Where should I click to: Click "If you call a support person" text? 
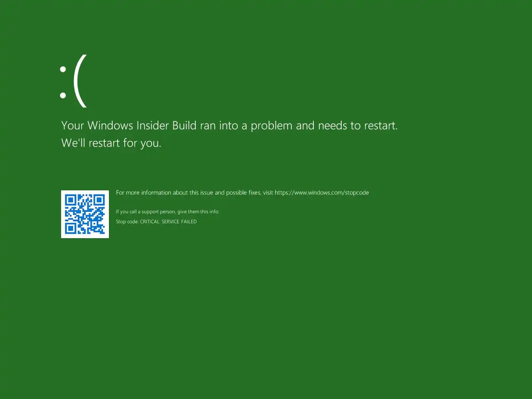[145, 212]
